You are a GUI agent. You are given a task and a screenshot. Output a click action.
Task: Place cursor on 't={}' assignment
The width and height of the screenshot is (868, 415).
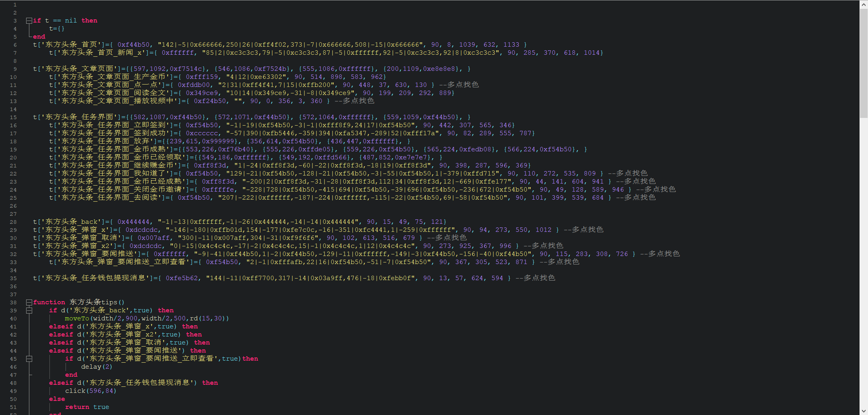57,29
